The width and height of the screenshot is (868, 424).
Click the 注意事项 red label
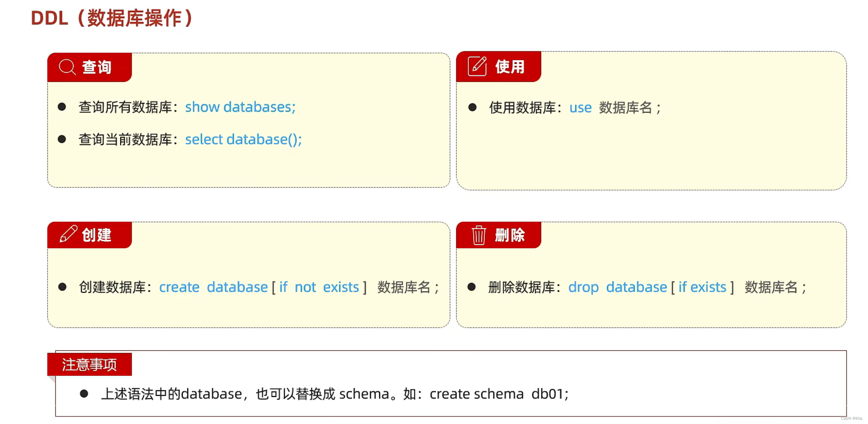pyautogui.click(x=89, y=364)
